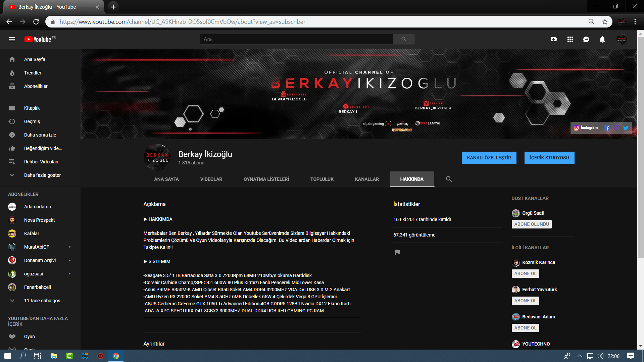Open the YouTube hamburger guide menu
Viewport: 644px width, 362px height.
pyautogui.click(x=12, y=39)
